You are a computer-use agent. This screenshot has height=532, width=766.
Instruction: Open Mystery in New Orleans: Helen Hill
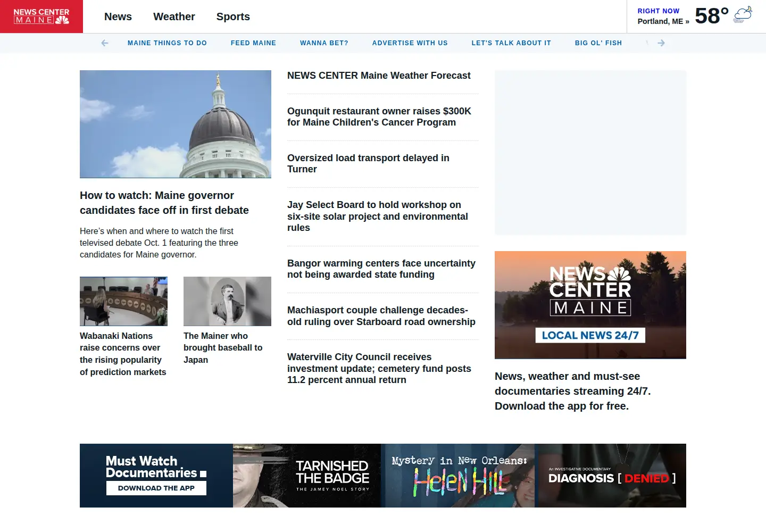459,476
